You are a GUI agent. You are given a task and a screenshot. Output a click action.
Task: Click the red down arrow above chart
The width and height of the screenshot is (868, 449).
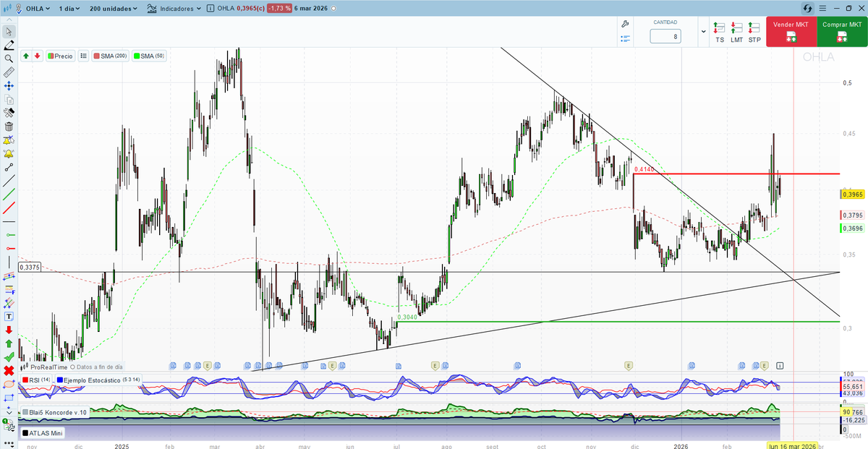point(37,56)
